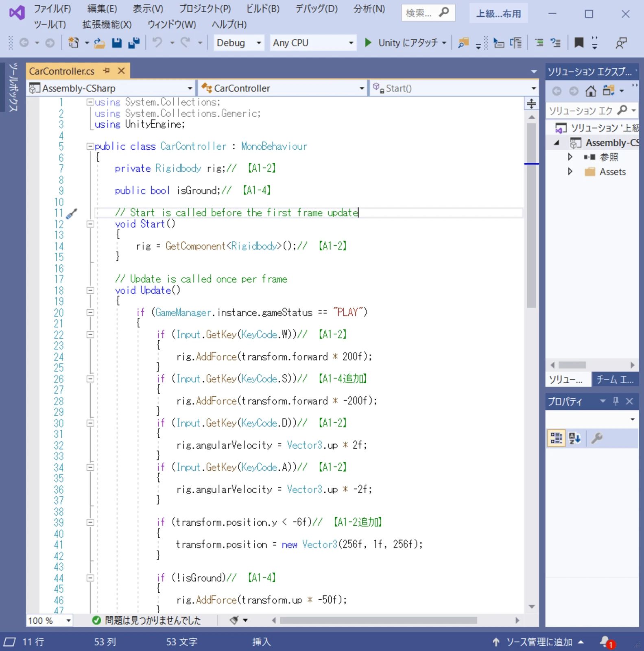
Task: Click the green Unity attach play arrow
Action: [368, 43]
